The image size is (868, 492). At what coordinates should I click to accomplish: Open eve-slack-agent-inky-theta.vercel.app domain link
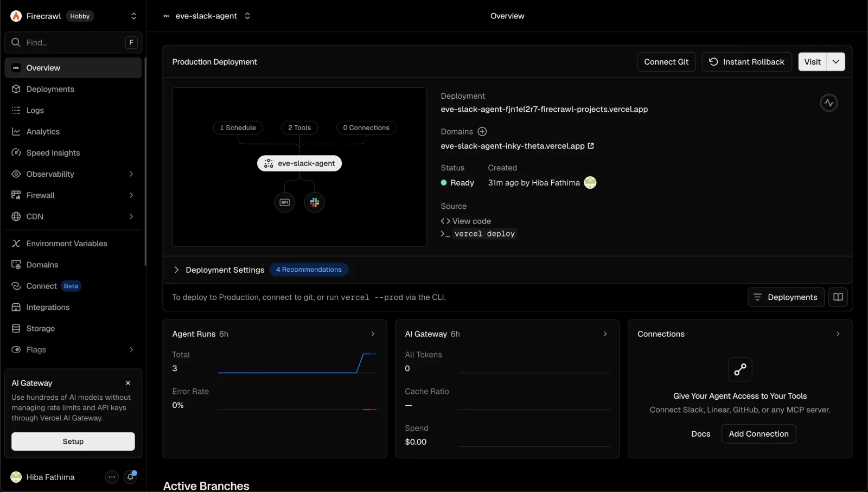(x=518, y=146)
